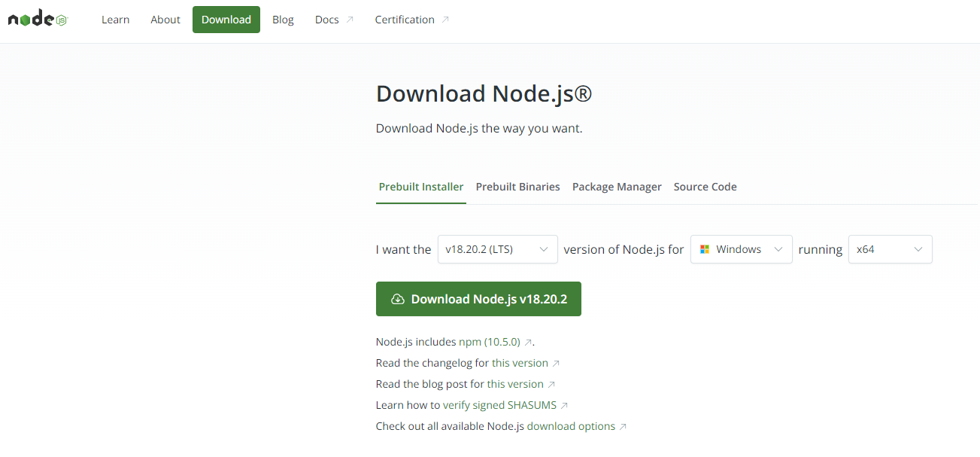
Task: Select the Download nav item
Action: click(226, 20)
